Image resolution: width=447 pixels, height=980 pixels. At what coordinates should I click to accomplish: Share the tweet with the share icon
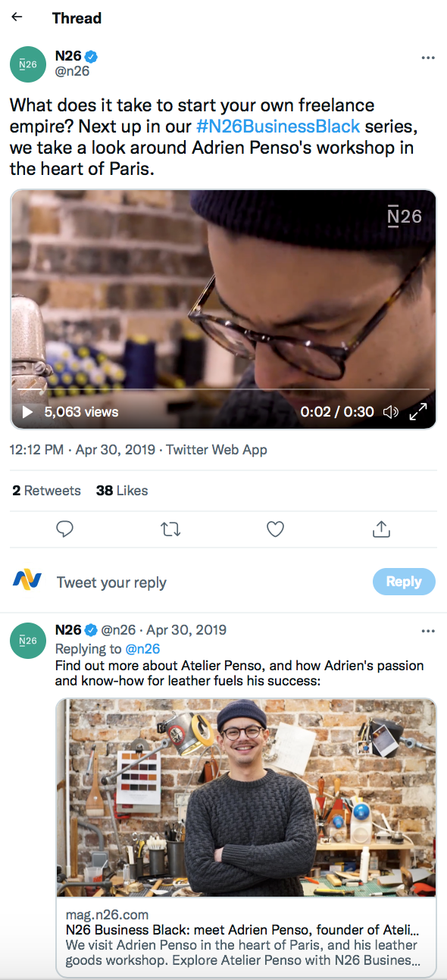point(381,529)
